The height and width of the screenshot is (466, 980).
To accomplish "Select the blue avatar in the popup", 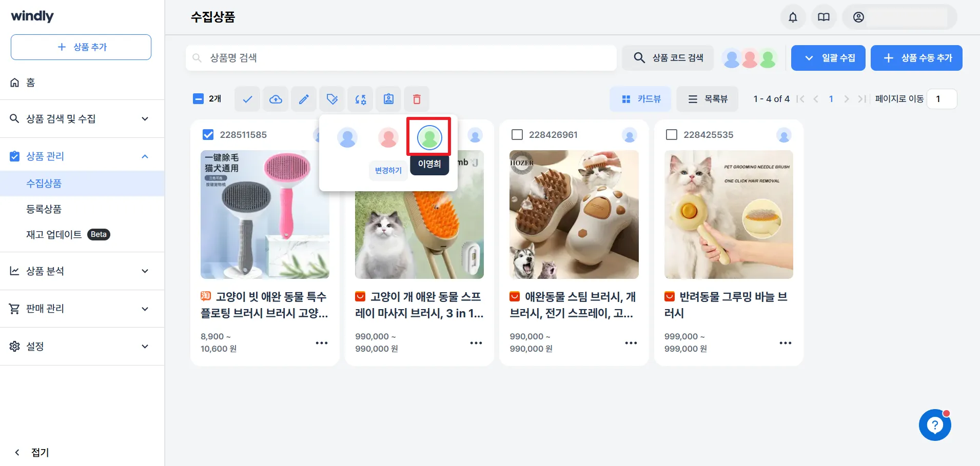I will pyautogui.click(x=347, y=137).
